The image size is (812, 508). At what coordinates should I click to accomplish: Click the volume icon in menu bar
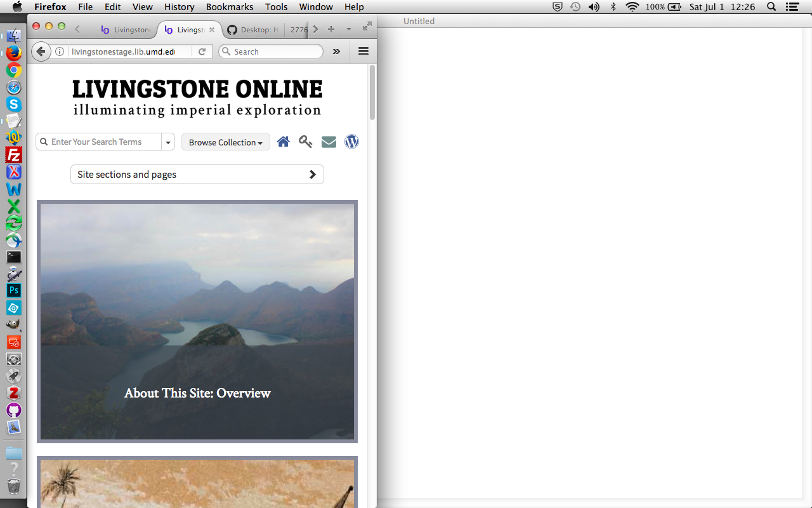point(594,7)
